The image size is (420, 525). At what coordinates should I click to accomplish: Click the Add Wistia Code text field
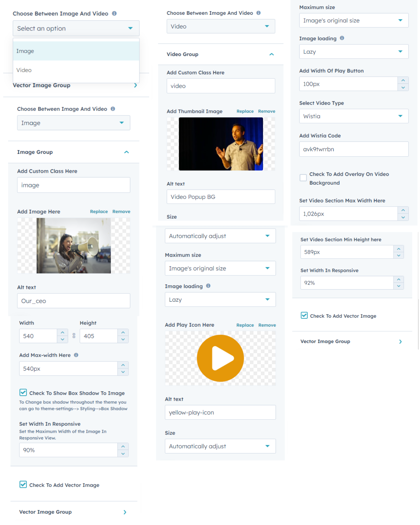click(x=353, y=149)
